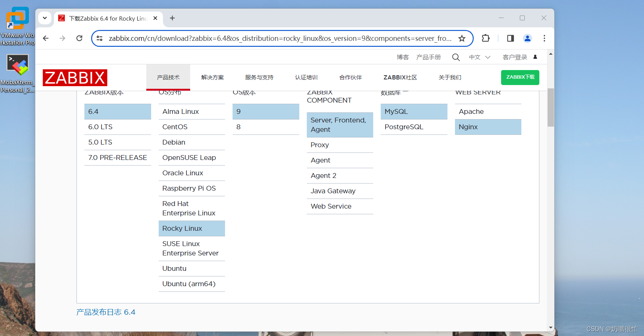
Task: Click the ZABBIX logo
Action: (75, 78)
